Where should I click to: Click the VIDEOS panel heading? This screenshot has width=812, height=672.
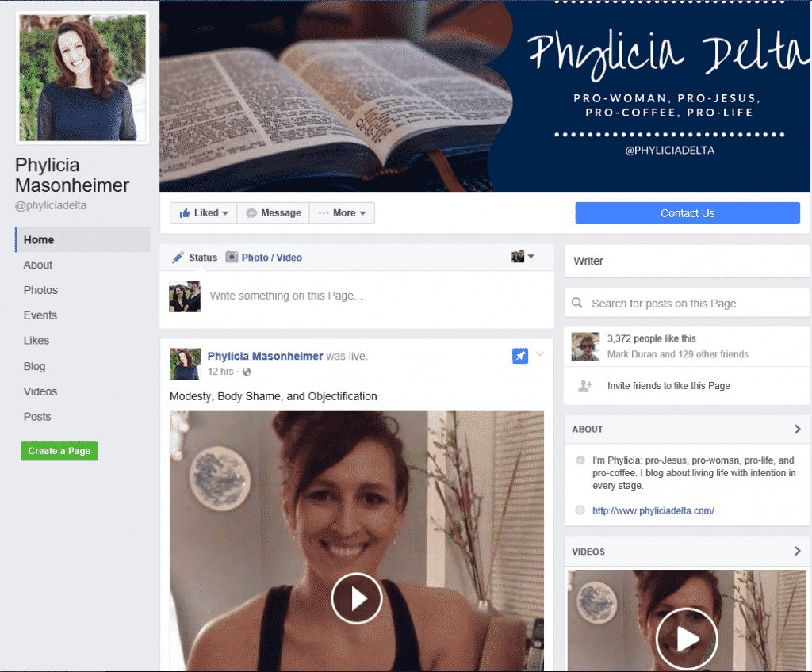coord(588,552)
